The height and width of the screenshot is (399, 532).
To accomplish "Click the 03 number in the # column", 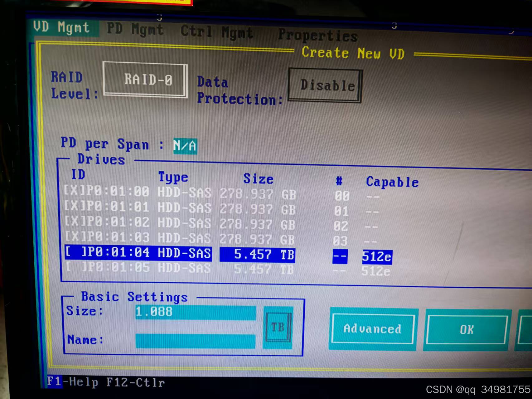I will tap(340, 241).
